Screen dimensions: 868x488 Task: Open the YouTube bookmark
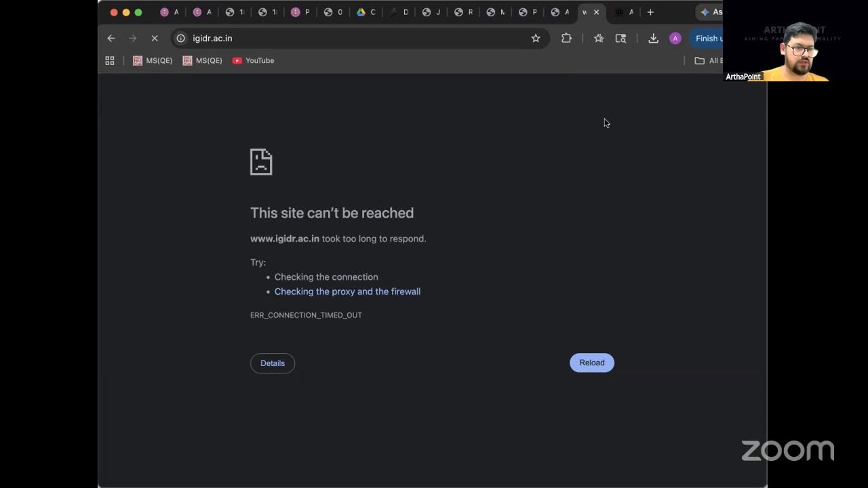click(253, 60)
